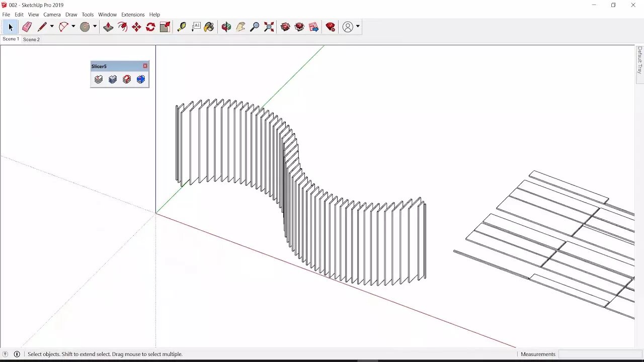Choose the Move tool
644x362 pixels.
click(136, 27)
